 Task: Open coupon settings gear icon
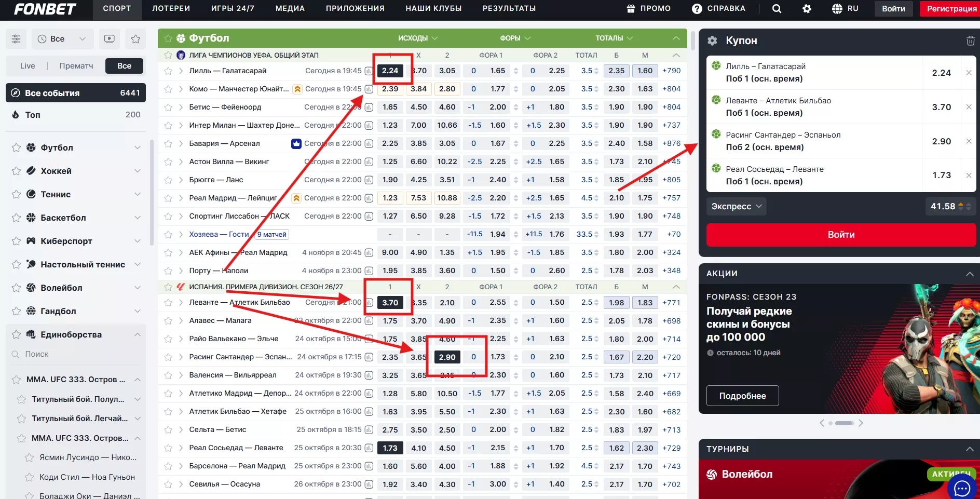[712, 41]
